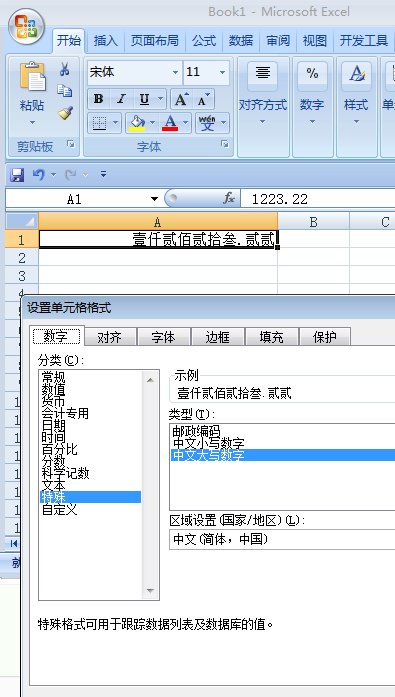Open the font size 11 dropdown
Image resolution: width=395 pixels, height=697 pixels.
click(222, 72)
